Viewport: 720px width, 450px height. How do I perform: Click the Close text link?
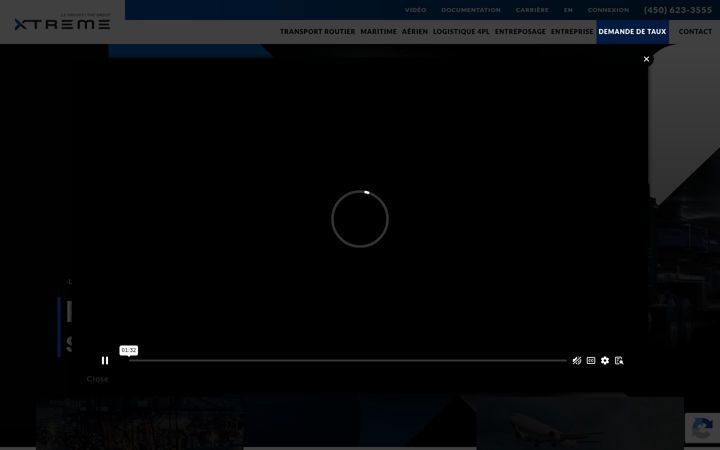97,379
